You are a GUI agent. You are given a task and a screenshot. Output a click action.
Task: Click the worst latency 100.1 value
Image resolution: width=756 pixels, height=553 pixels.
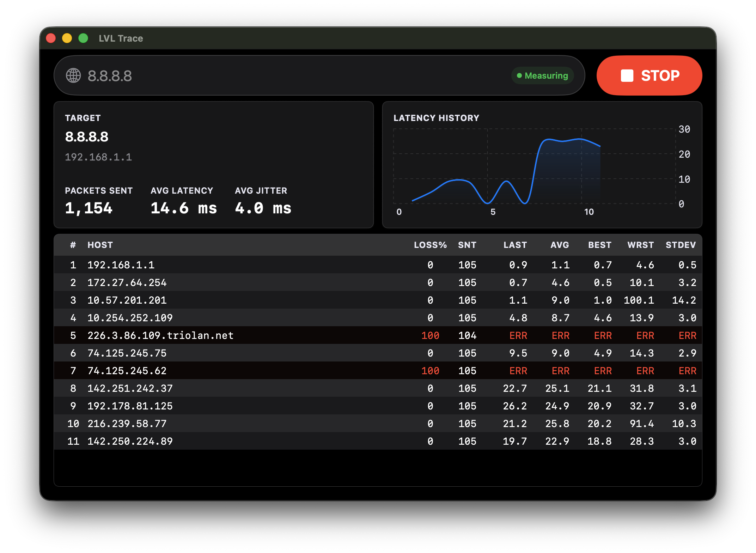tap(639, 300)
